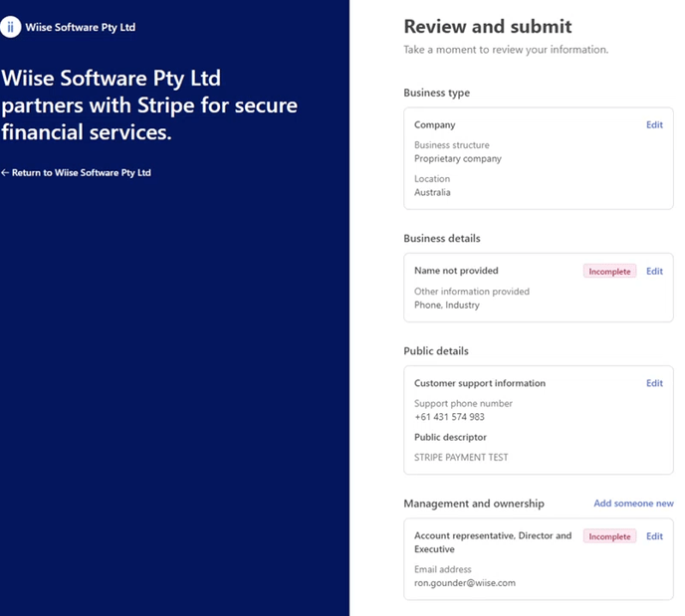The height and width of the screenshot is (616, 685).
Task: Edit the Company business type
Action: point(654,125)
